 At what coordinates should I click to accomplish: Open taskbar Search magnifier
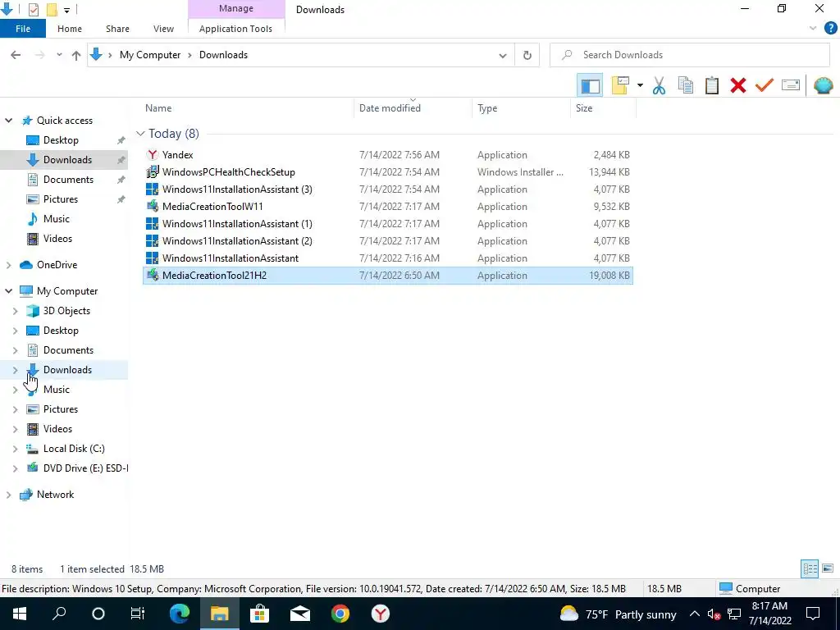[x=59, y=614]
